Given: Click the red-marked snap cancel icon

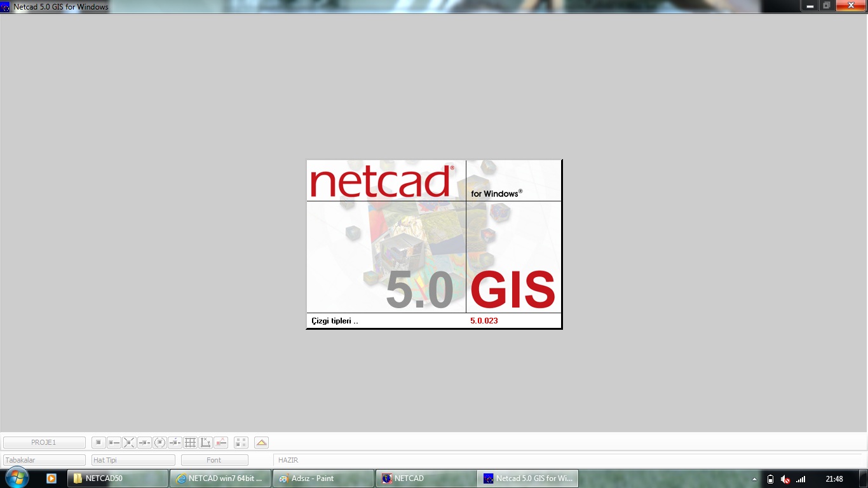Looking at the screenshot, I should tap(220, 442).
